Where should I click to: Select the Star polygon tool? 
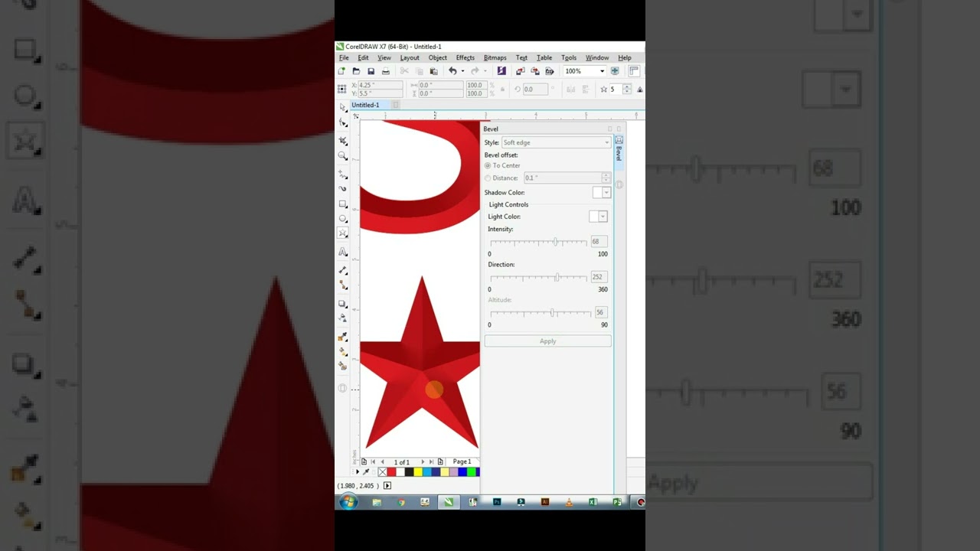click(343, 233)
